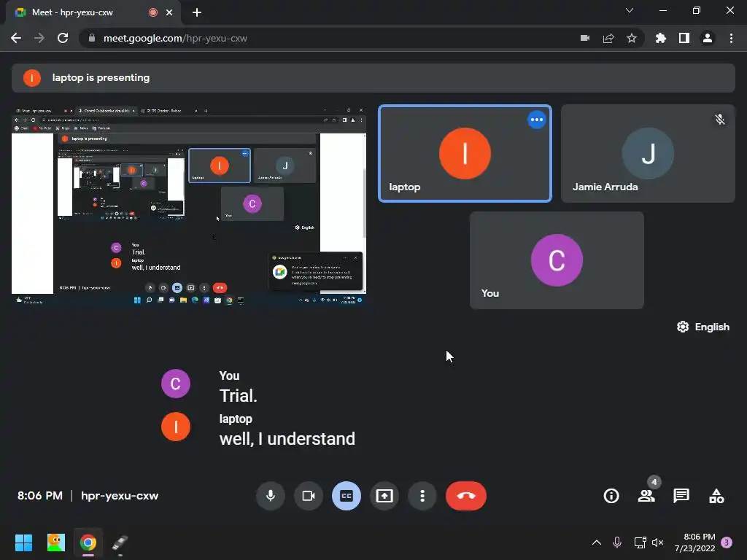Click the share page icon in the address bar
747x560 pixels.
(x=608, y=38)
